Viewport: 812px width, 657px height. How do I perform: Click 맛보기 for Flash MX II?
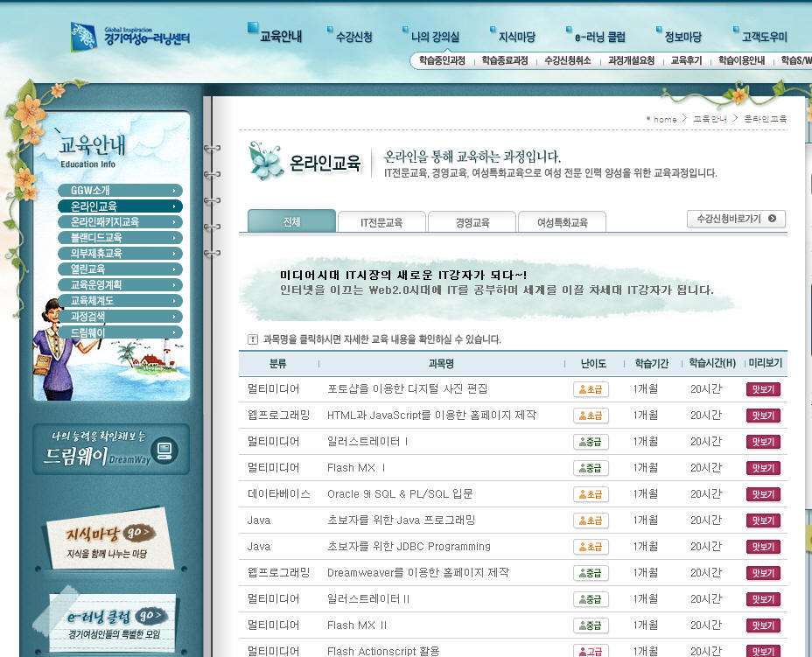point(763,626)
